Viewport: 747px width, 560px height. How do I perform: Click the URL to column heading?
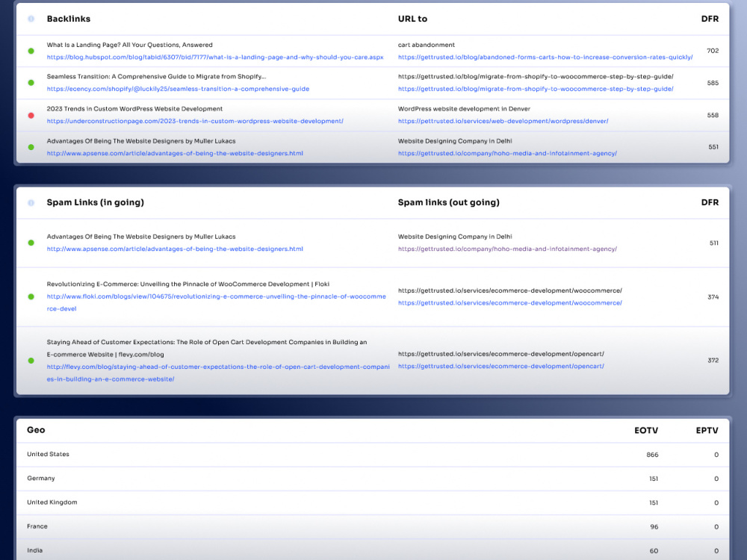[x=412, y=19]
